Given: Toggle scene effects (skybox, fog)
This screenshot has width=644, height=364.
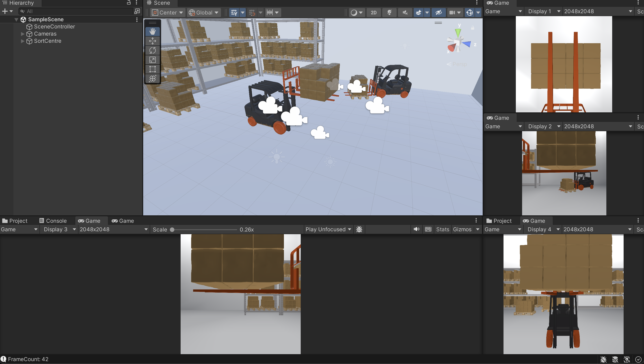Looking at the screenshot, I should coord(418,13).
